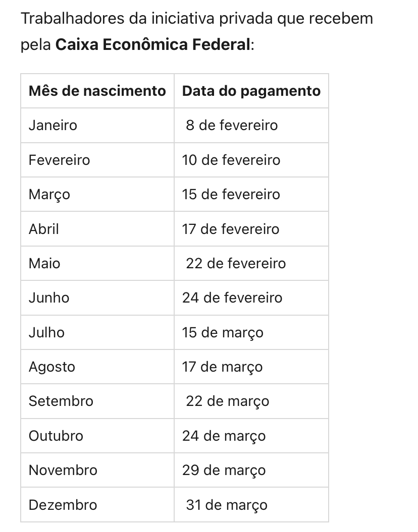This screenshot has height=532, width=418.
Task: Select the "Fevereiro" month cell
Action: point(59,160)
